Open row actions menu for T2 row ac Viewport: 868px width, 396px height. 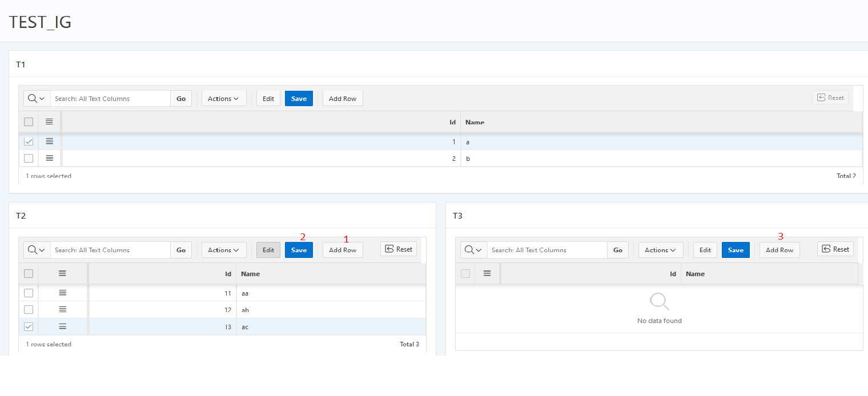(63, 326)
